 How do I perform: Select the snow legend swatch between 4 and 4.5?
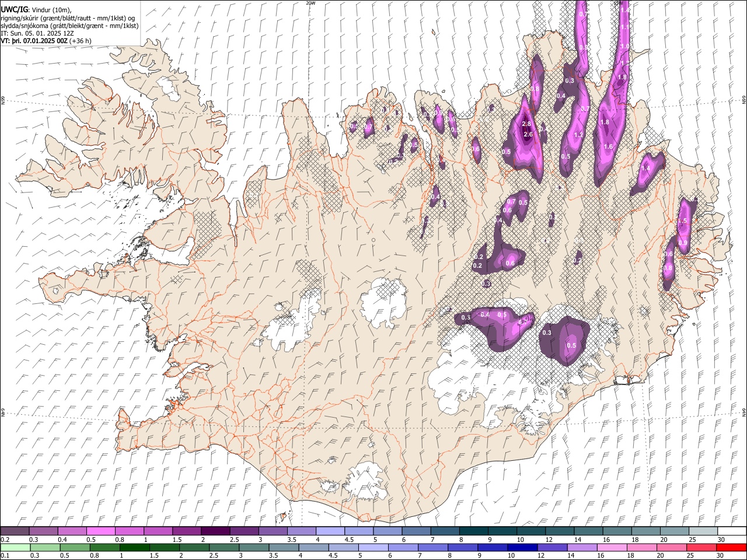(330, 531)
